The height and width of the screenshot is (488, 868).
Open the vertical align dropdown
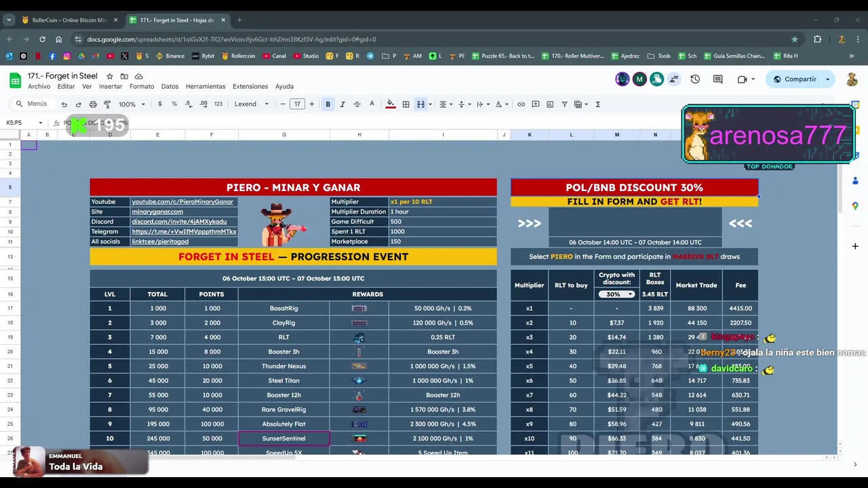(464, 104)
